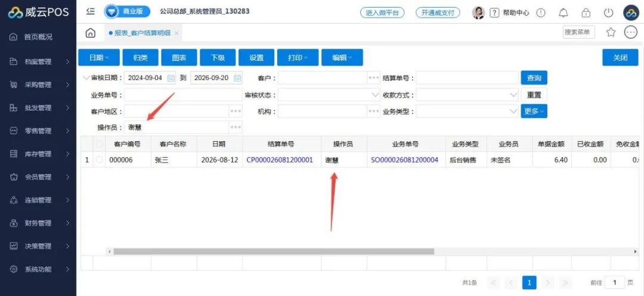
Task: Click the 搜索菜单 search box
Action: pyautogui.click(x=578, y=32)
